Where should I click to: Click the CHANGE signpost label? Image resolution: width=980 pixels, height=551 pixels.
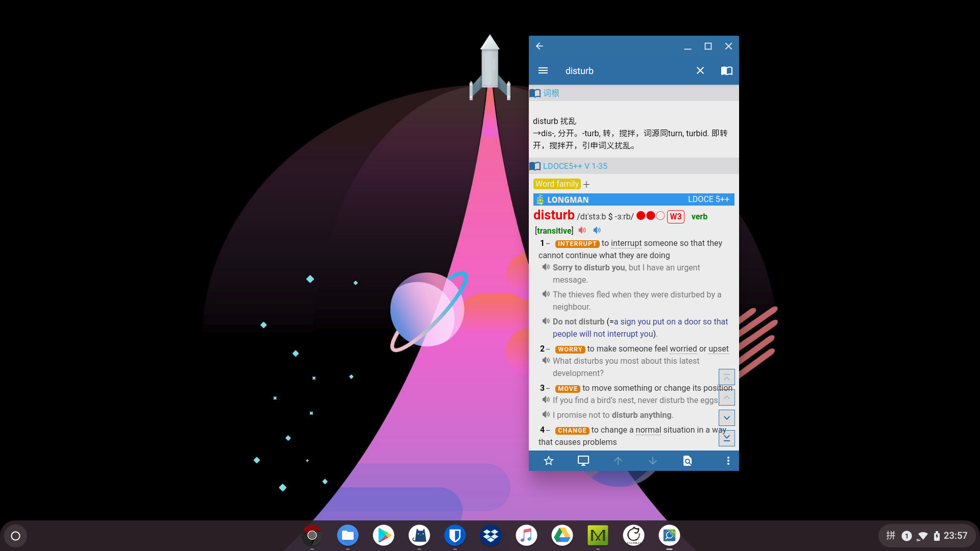coord(572,431)
